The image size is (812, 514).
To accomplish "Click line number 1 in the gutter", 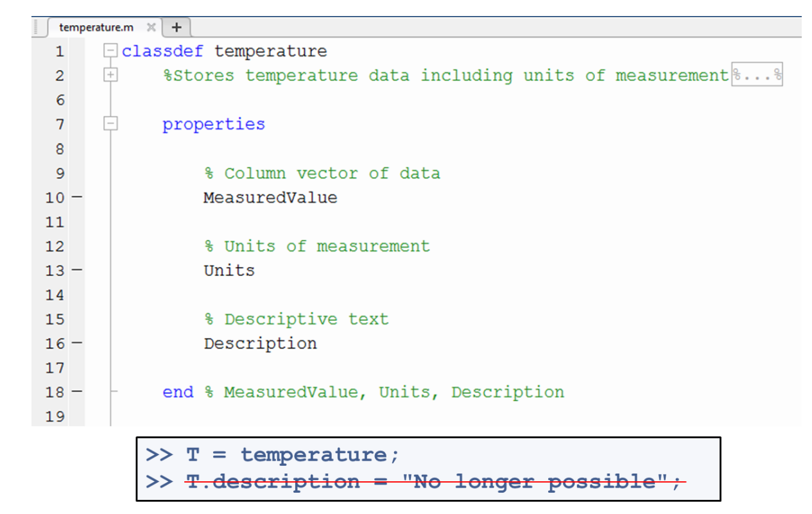I will (60, 51).
